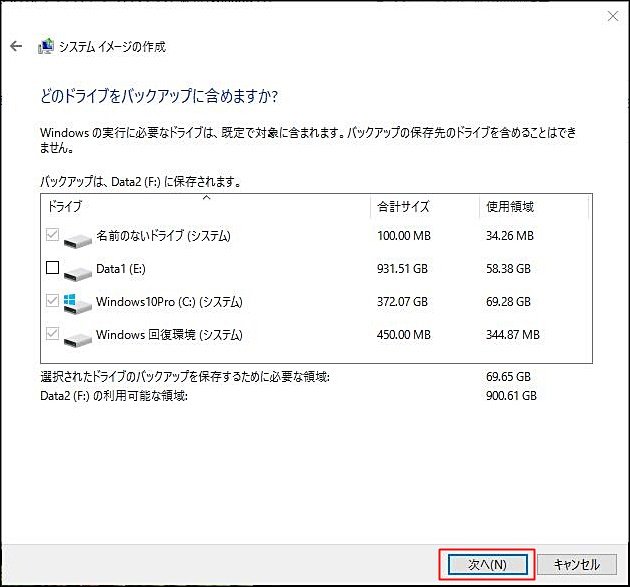Click the 931.51 GB total size value

(402, 268)
